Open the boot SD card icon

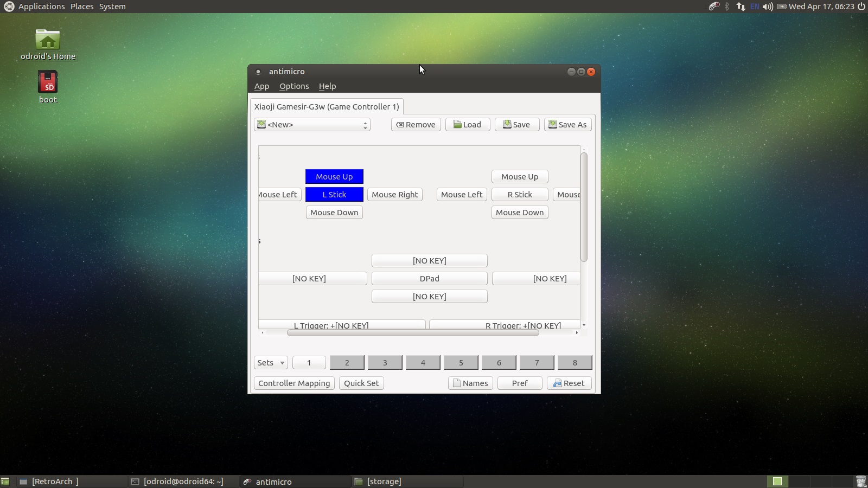(x=48, y=82)
